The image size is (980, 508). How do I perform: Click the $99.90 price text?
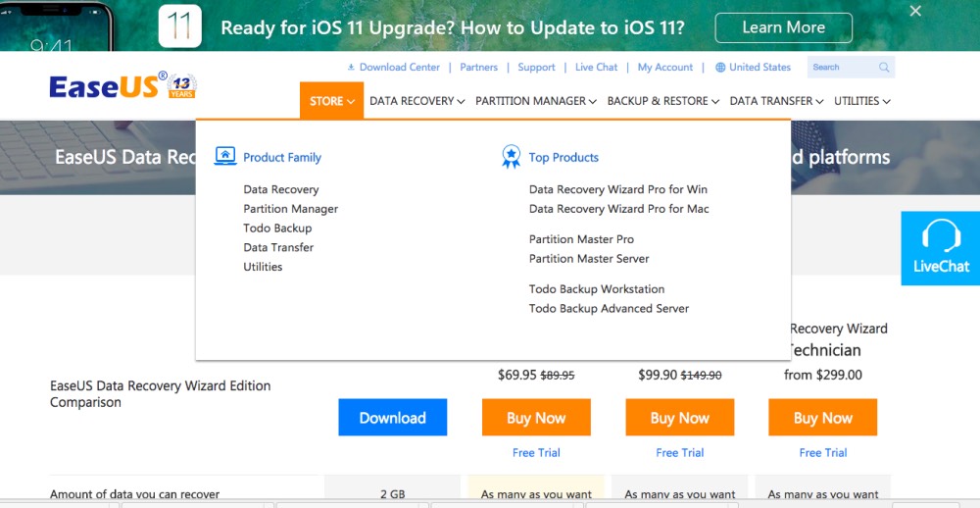click(658, 376)
